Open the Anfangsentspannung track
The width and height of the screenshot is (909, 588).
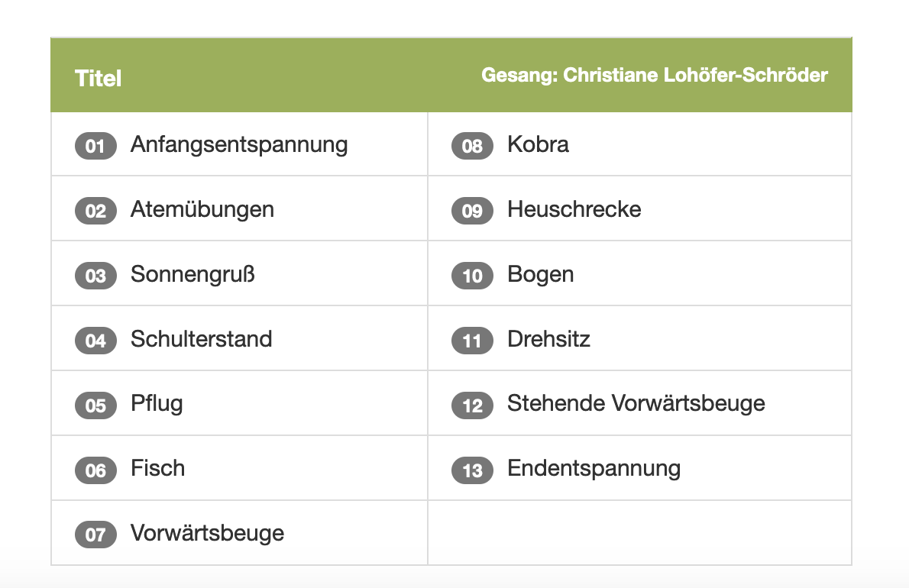(239, 145)
